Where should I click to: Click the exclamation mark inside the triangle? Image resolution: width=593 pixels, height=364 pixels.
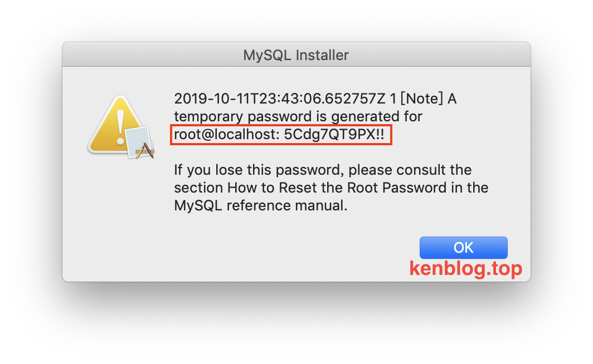coord(120,127)
